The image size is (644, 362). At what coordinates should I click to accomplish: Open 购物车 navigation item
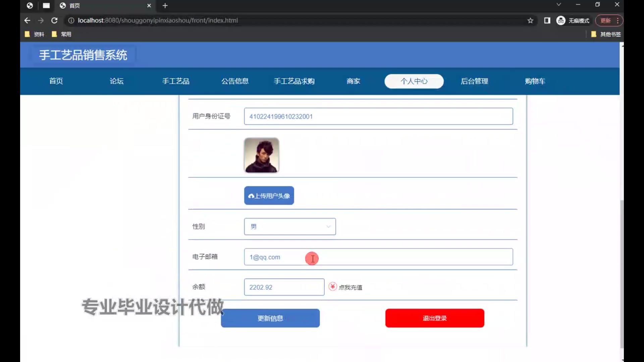535,81
